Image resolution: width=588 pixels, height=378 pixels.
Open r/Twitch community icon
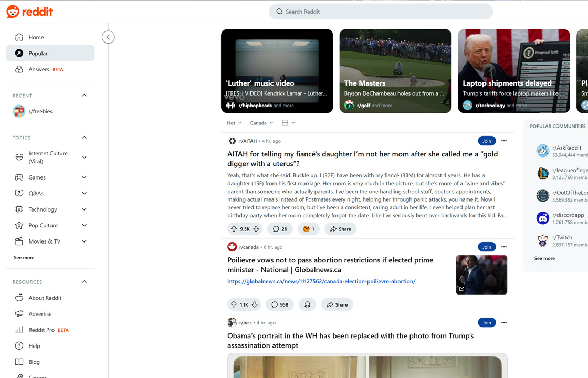(543, 240)
